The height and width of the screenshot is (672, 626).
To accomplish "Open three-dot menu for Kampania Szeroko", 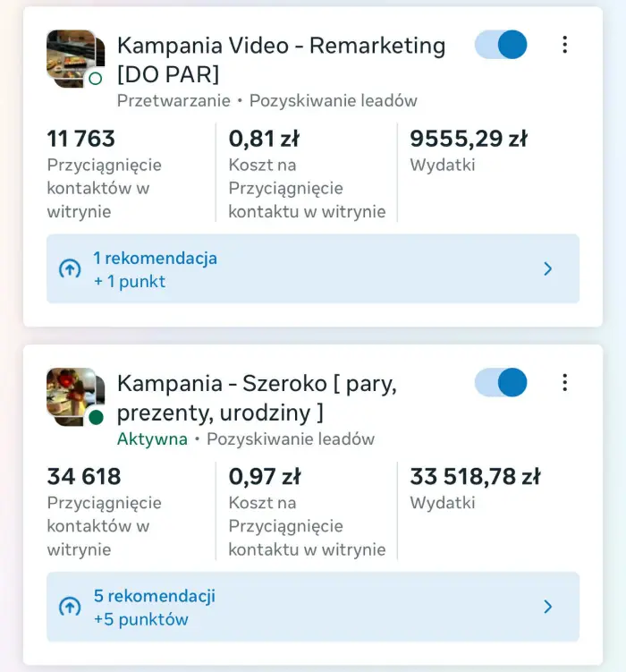I will coord(564,383).
